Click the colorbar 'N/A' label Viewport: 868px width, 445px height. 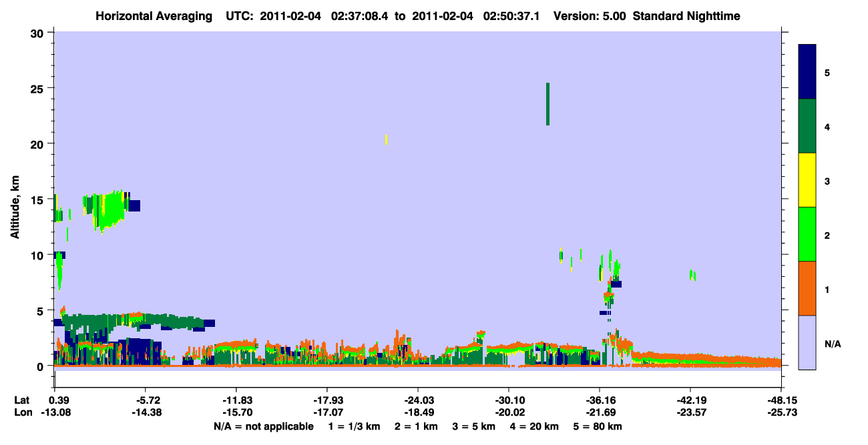tap(832, 344)
